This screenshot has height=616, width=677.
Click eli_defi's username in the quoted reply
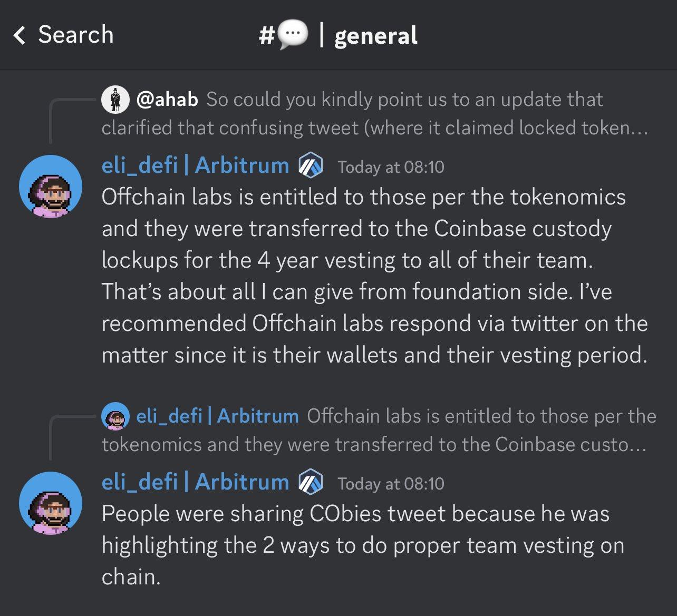pos(219,416)
